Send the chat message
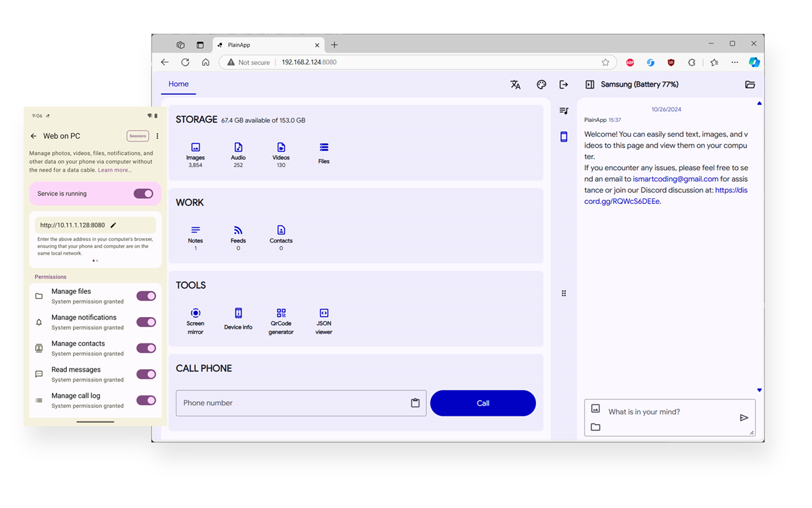The height and width of the screenshot is (508, 812). pos(744,418)
